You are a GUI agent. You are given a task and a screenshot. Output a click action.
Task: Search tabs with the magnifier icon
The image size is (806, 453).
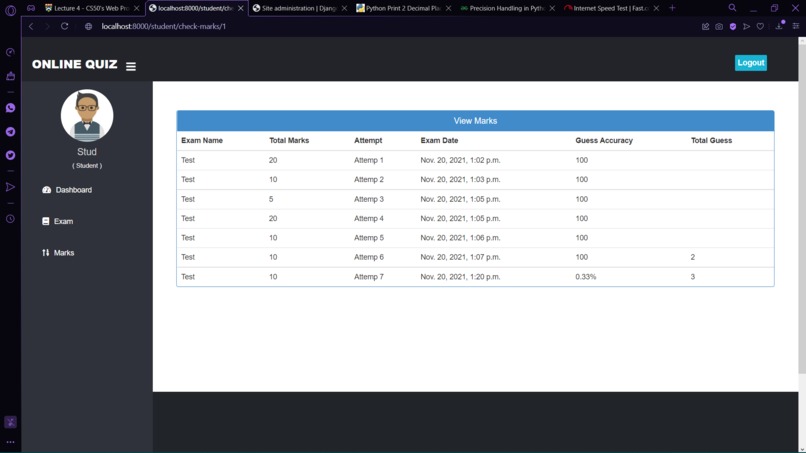click(732, 8)
